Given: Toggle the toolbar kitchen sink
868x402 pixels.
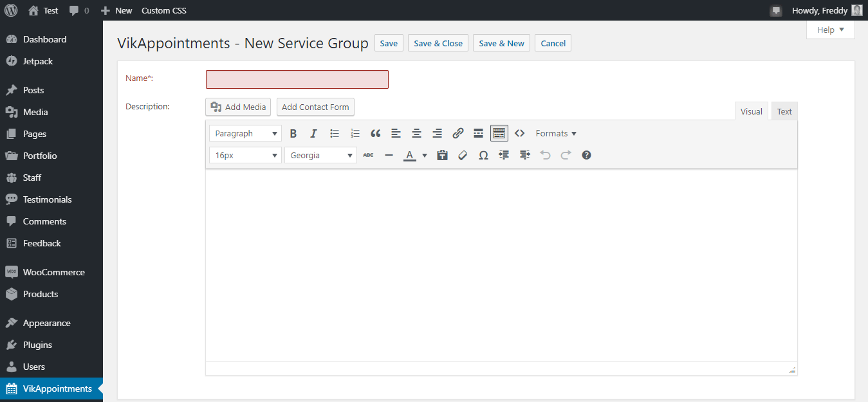Looking at the screenshot, I should (x=499, y=133).
